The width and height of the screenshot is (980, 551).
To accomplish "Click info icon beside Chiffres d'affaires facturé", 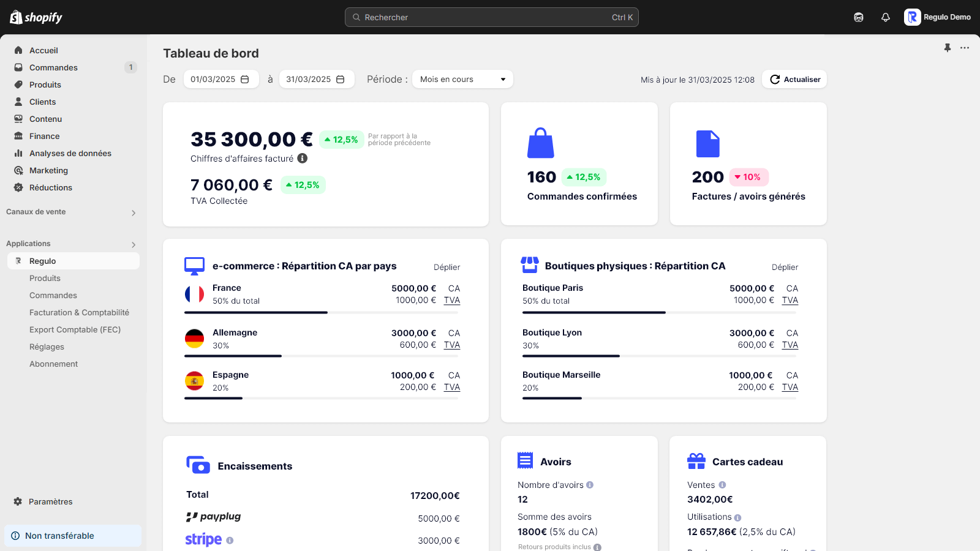I will (x=301, y=158).
